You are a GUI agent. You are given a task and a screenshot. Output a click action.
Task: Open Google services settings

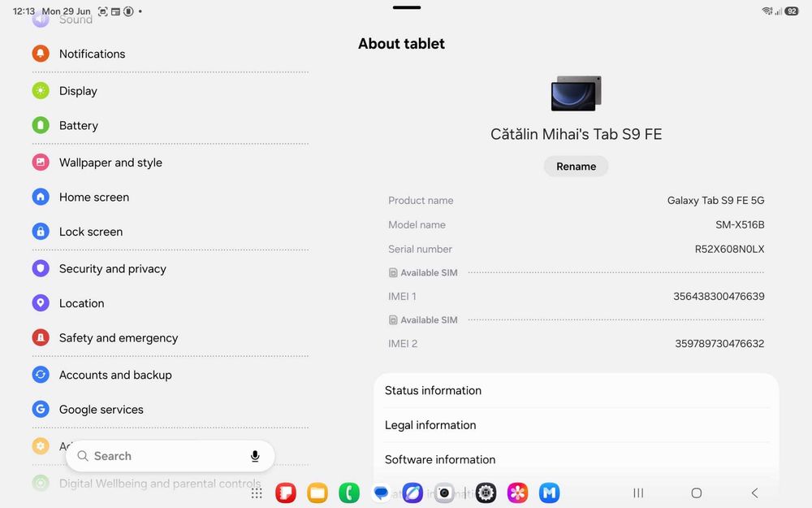170,410
